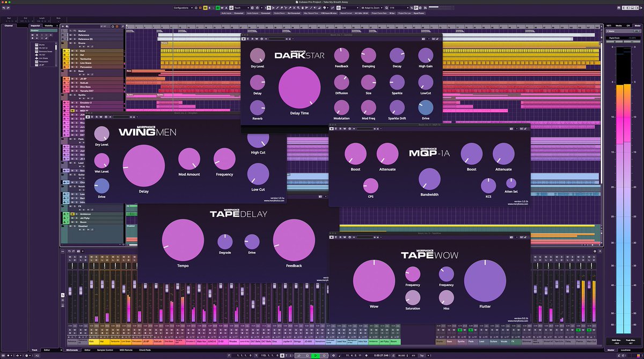Open www.morphoice.com link in WingMen plugin
The height and width of the screenshot is (359, 644).
274,201
